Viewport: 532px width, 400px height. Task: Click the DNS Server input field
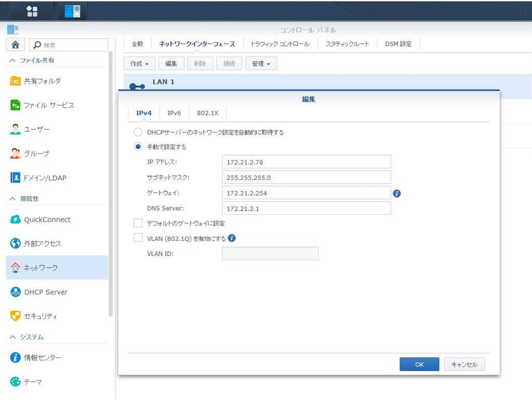[x=307, y=209]
